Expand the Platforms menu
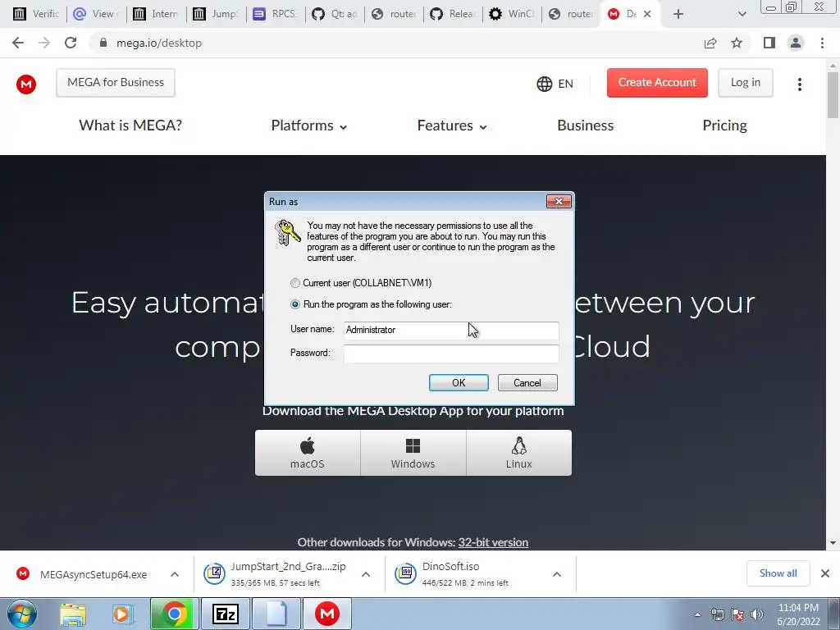840x630 pixels. coord(309,126)
